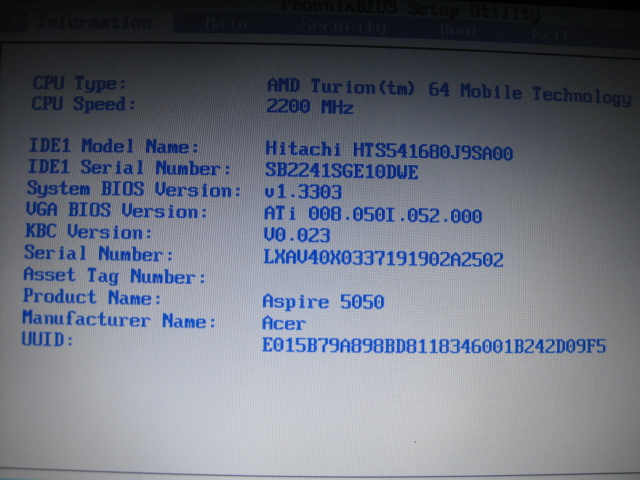Click the IDE1 Model Name label

[x=114, y=146]
